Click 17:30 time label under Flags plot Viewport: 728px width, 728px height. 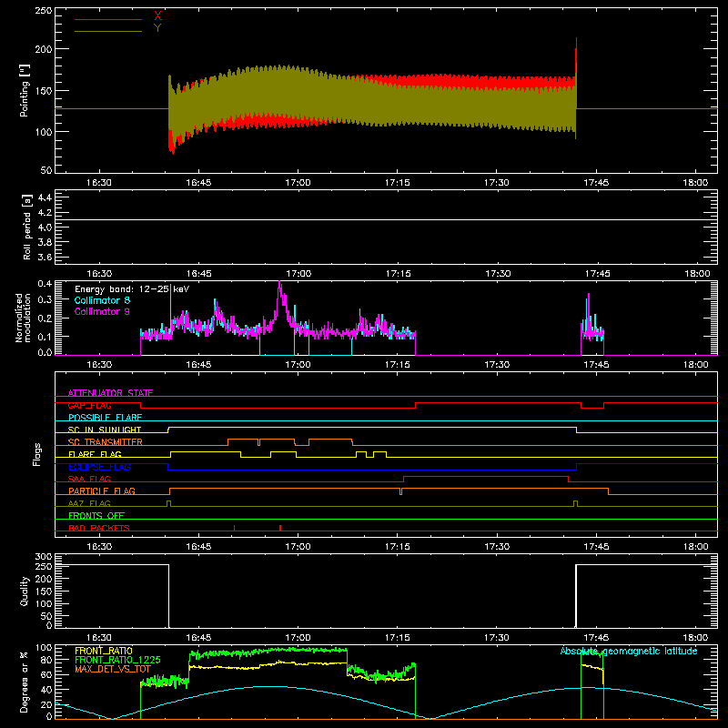click(x=497, y=547)
